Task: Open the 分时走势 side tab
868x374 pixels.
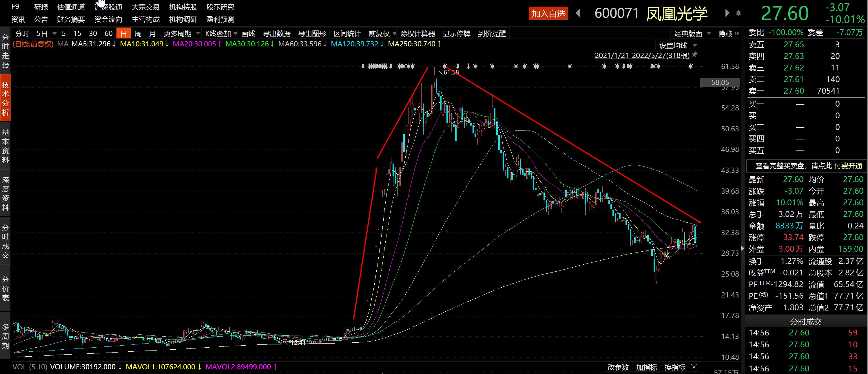Action: (6, 50)
